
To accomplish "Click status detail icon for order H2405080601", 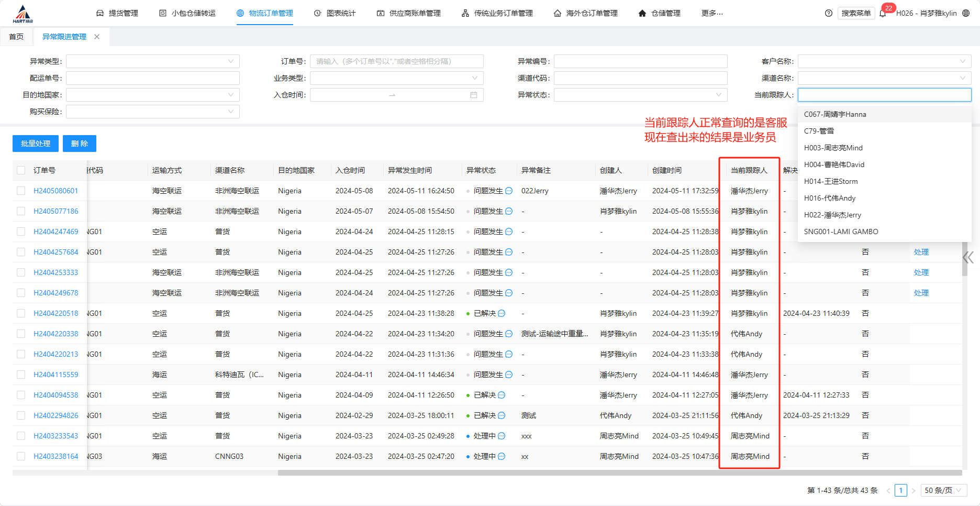I will (x=509, y=191).
